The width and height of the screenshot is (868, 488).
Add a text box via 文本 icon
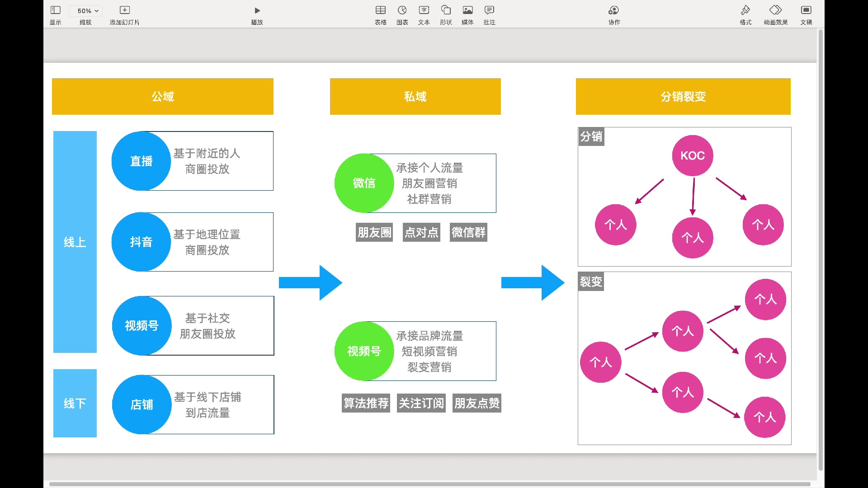(424, 10)
